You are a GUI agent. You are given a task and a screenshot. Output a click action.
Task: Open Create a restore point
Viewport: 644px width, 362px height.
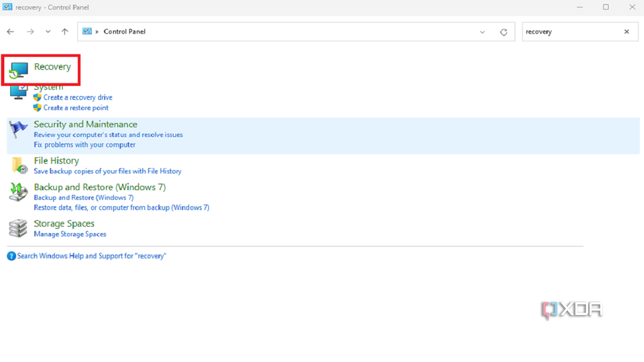(x=76, y=107)
